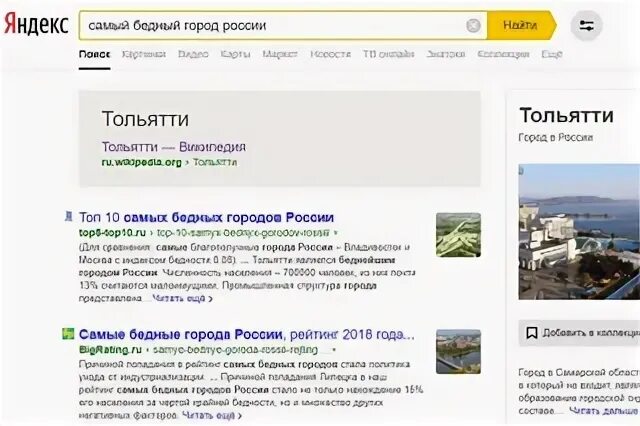Open the thumbnail of the BigRating.ru result
The height and width of the screenshot is (426, 640).
click(458, 352)
